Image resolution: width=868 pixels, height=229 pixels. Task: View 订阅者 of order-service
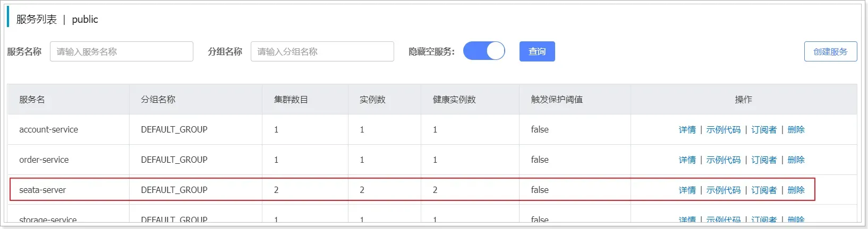764,160
